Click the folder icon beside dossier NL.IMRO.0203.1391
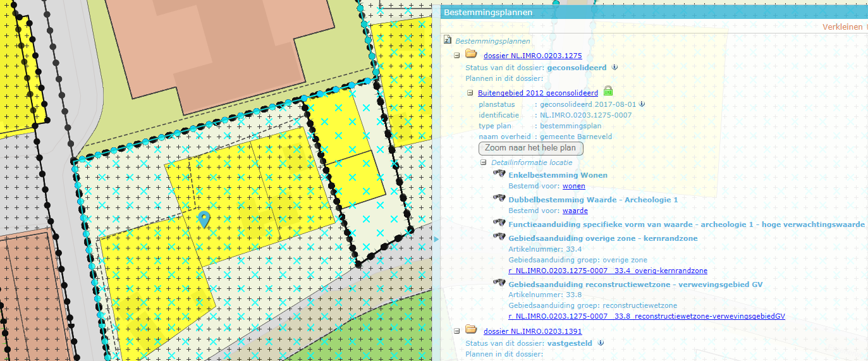 [471, 330]
